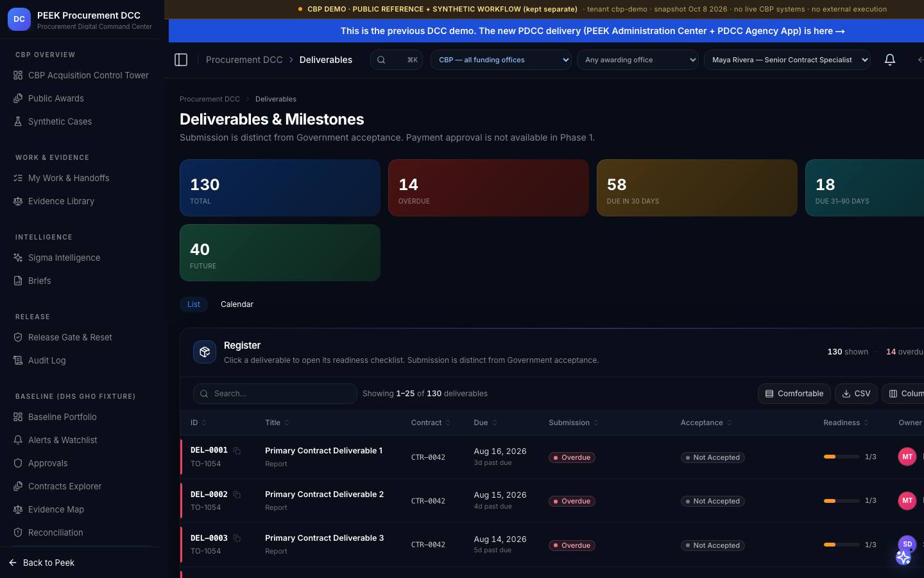This screenshot has height=578, width=924.
Task: Copy the DEL-0003 ID icon
Action: tap(237, 538)
